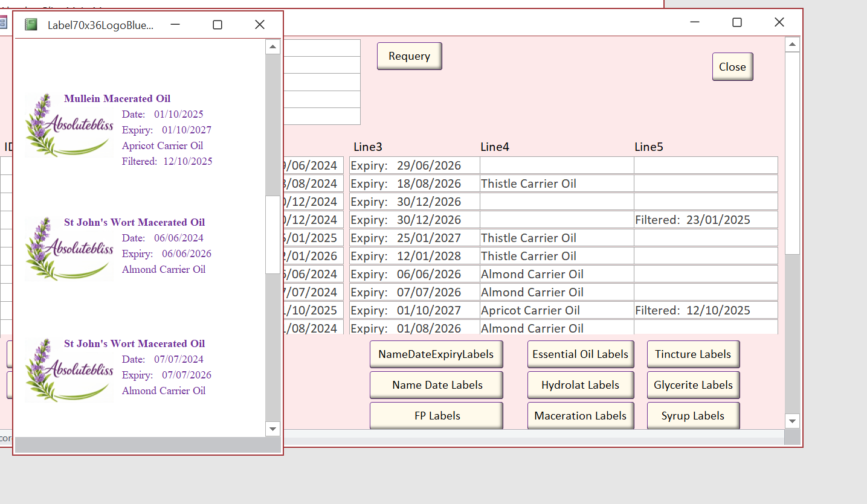Open Glycerite Labels
The height and width of the screenshot is (504, 867).
click(693, 385)
